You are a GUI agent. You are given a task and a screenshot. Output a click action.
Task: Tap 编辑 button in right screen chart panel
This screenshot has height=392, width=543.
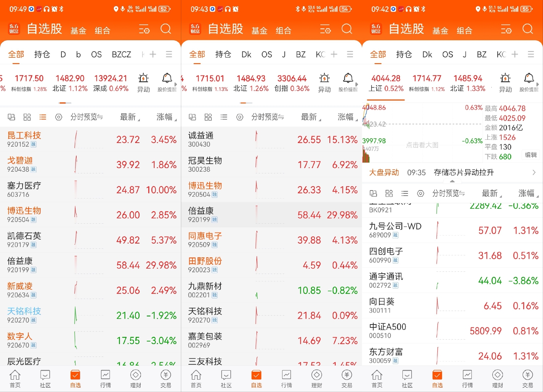click(x=531, y=155)
